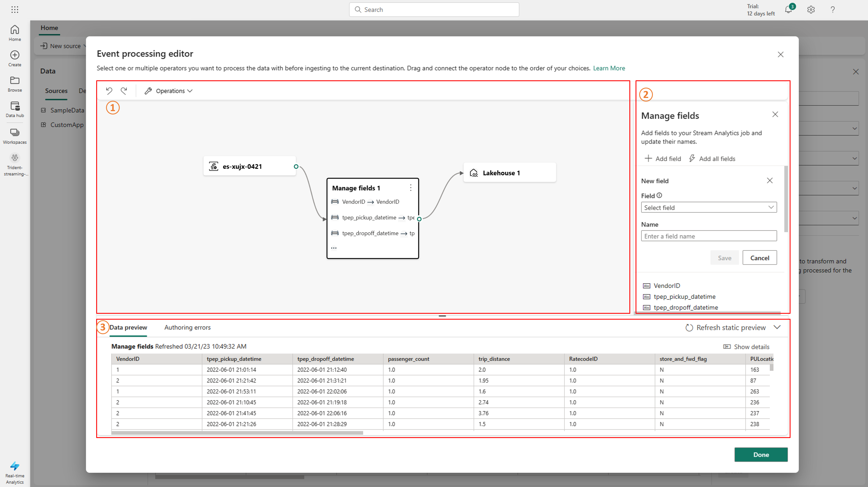Viewport: 868px width, 487px height.
Task: Open the help question mark
Action: [x=832, y=10]
